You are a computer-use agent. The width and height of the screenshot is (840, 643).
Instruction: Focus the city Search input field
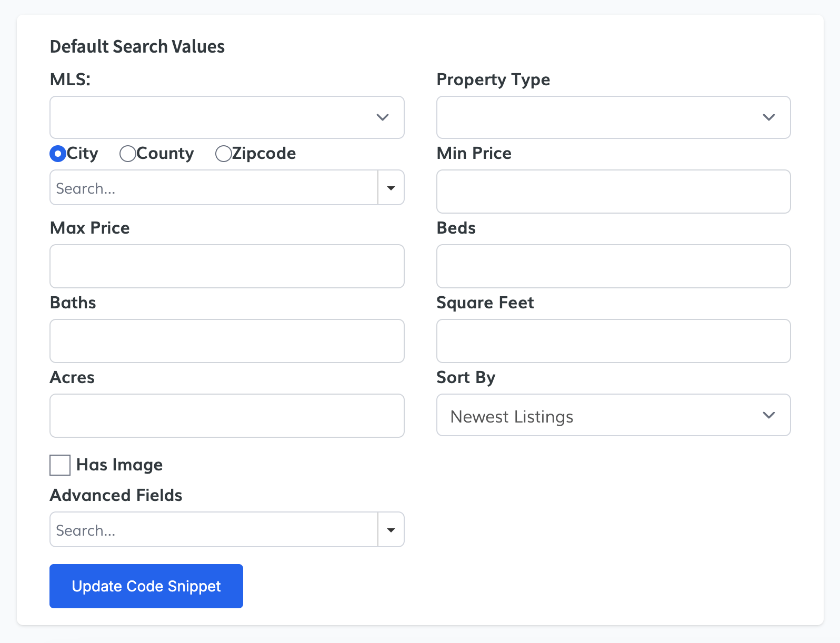pyautogui.click(x=214, y=188)
